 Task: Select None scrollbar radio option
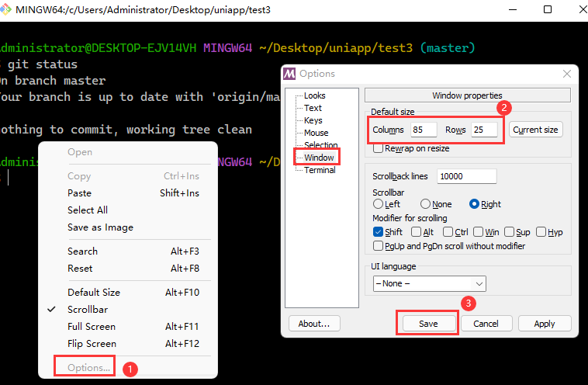(x=425, y=204)
